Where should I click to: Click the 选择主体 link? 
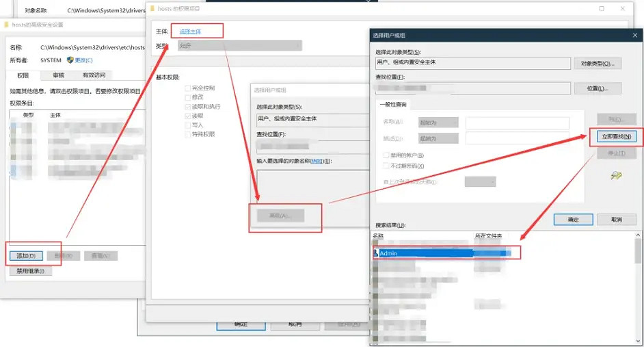click(x=190, y=31)
